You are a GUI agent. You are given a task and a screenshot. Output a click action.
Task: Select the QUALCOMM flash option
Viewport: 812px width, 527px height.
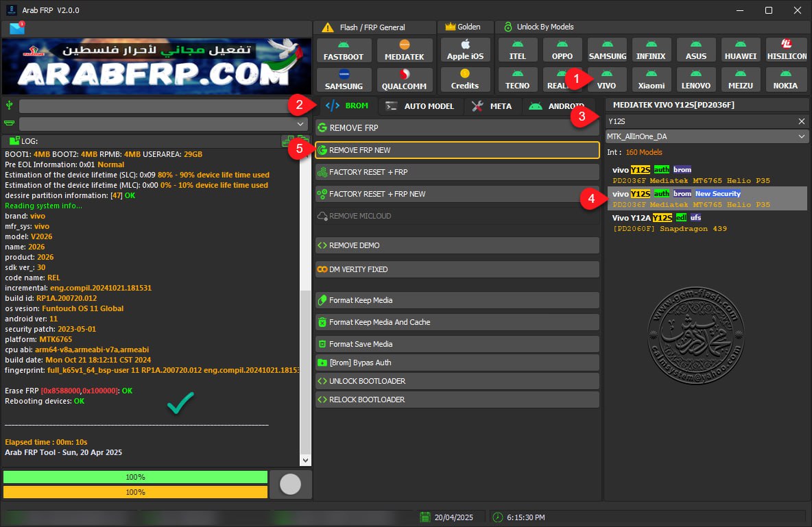405,79
